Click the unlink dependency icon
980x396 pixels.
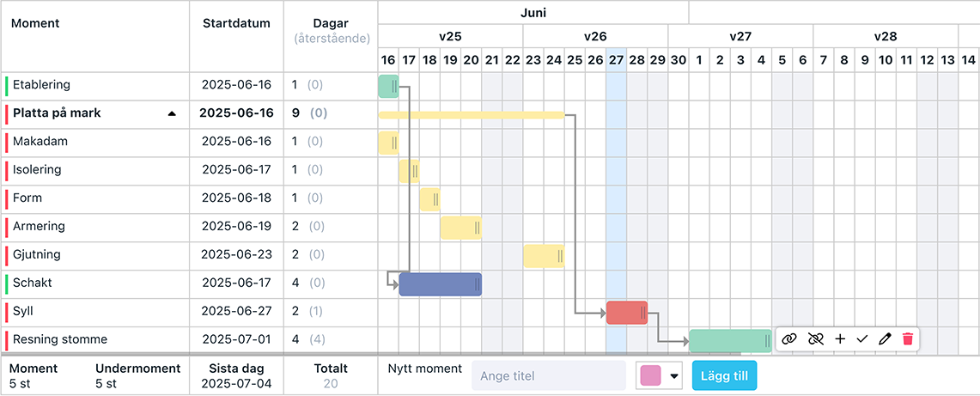point(815,339)
